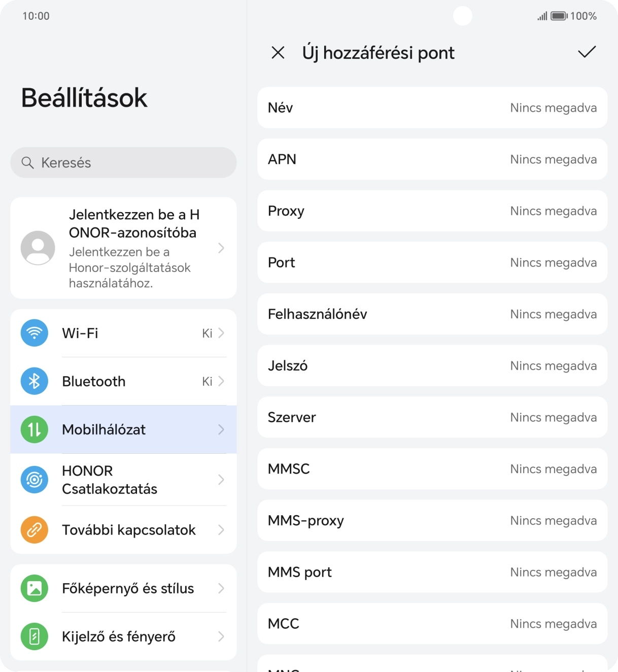This screenshot has width=618, height=672.
Task: Tap the HONOR Csatlakoztatás icon
Action: 35,480
